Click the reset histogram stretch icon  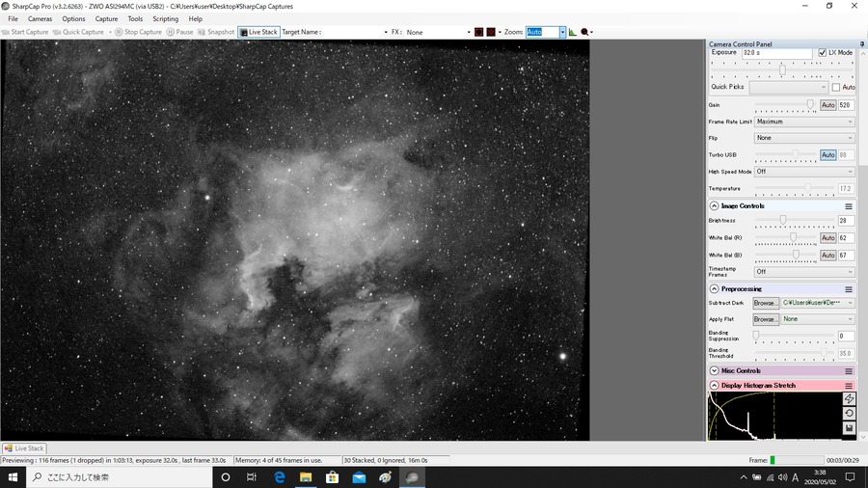click(849, 414)
